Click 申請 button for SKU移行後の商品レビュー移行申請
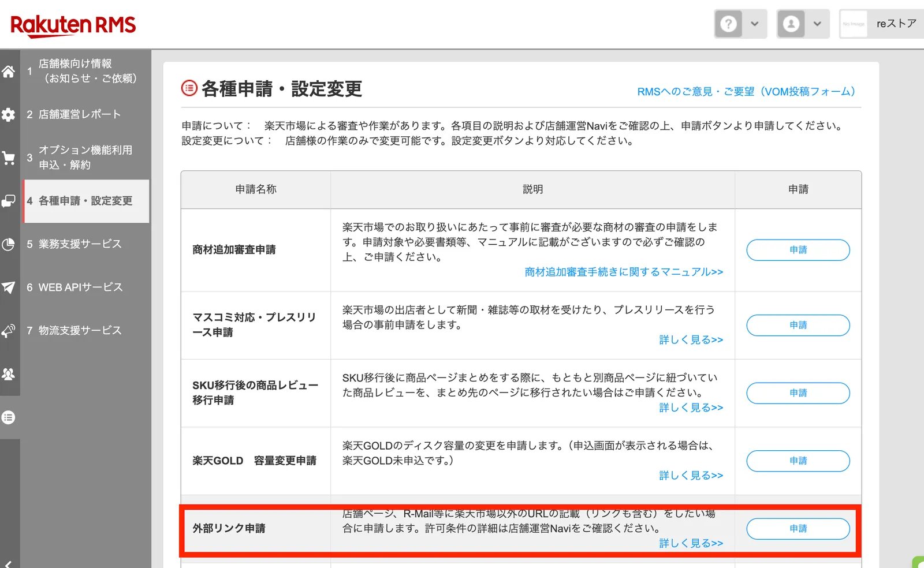This screenshot has height=568, width=924. [798, 393]
